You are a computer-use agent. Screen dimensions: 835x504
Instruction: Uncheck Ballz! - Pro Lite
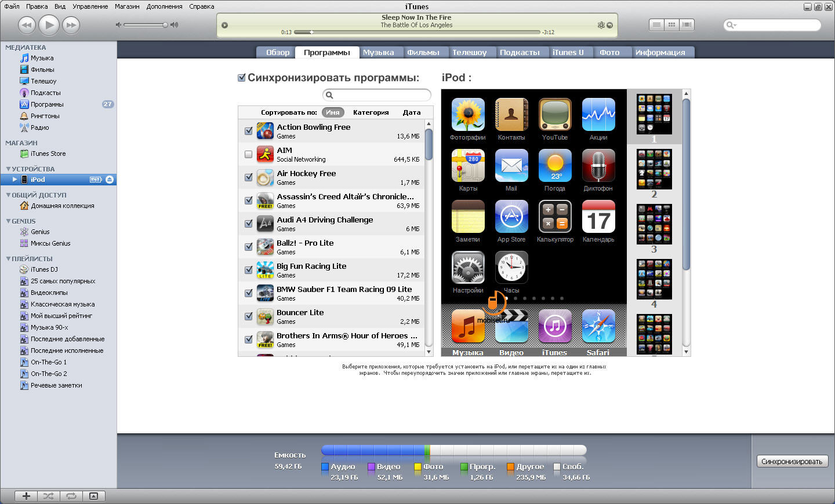click(x=248, y=247)
